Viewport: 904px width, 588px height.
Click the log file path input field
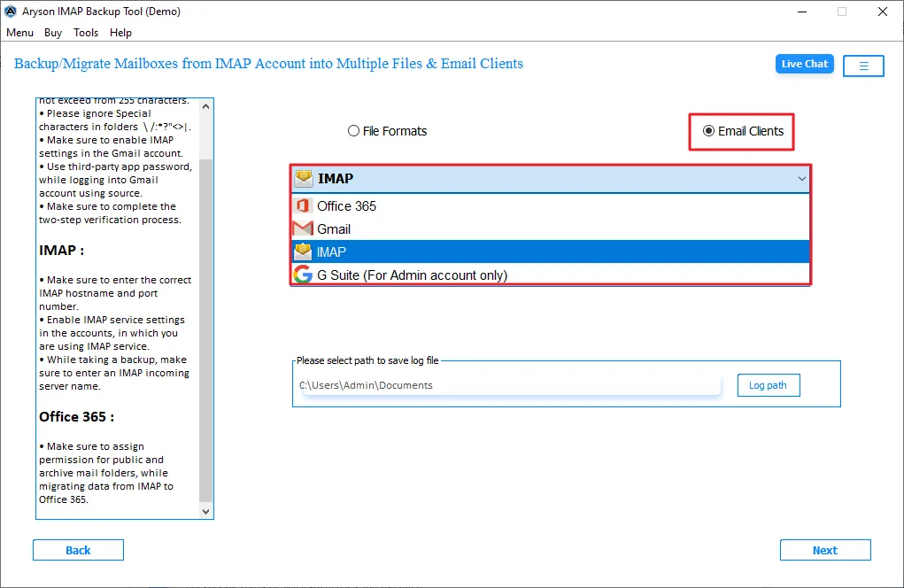tap(509, 385)
